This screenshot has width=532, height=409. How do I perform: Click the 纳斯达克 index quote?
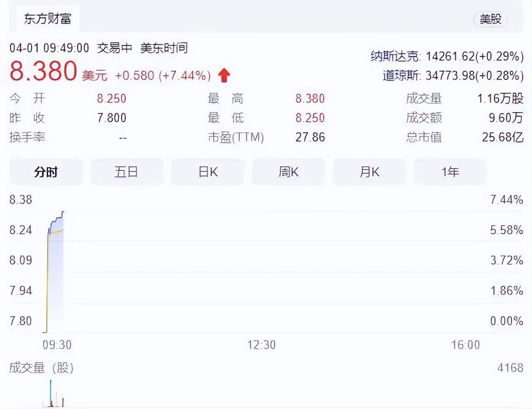447,56
